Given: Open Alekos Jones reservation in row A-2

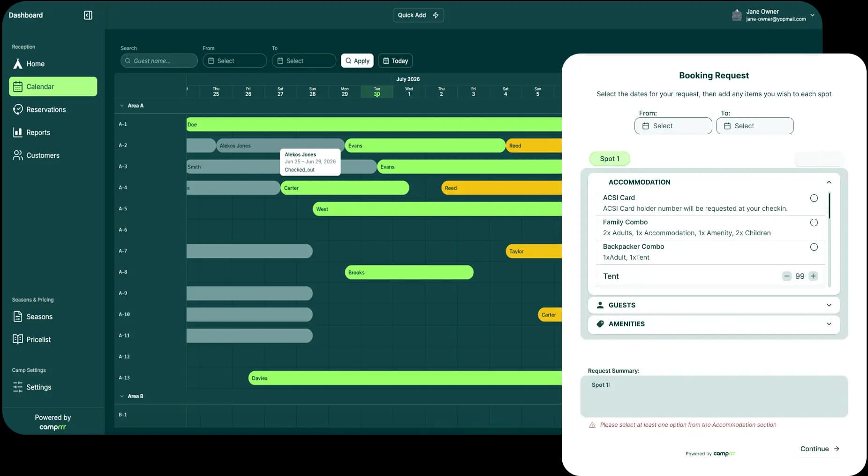Looking at the screenshot, I should coord(280,146).
